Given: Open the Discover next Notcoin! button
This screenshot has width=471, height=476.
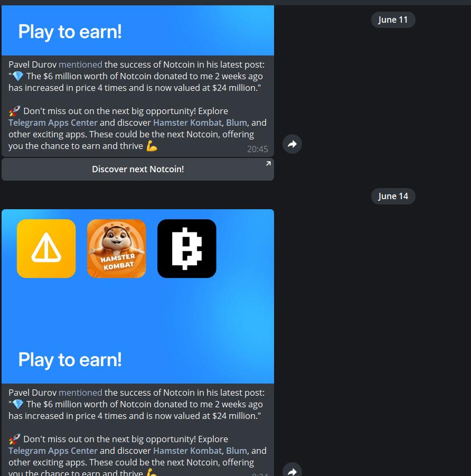Looking at the screenshot, I should coord(138,169).
